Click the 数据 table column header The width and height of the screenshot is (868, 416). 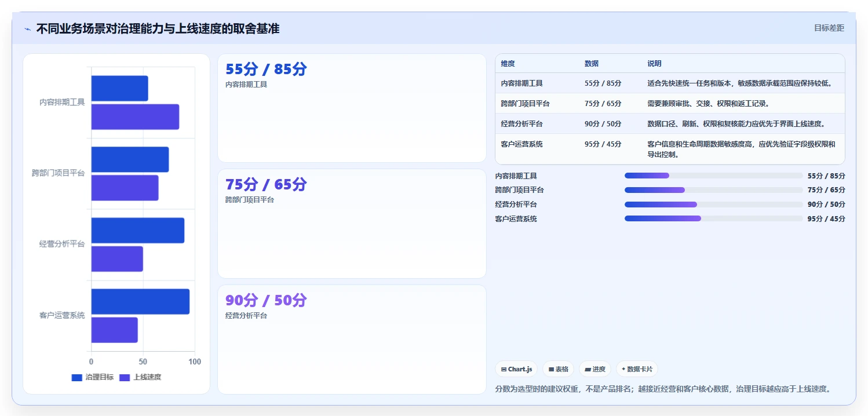pos(592,64)
